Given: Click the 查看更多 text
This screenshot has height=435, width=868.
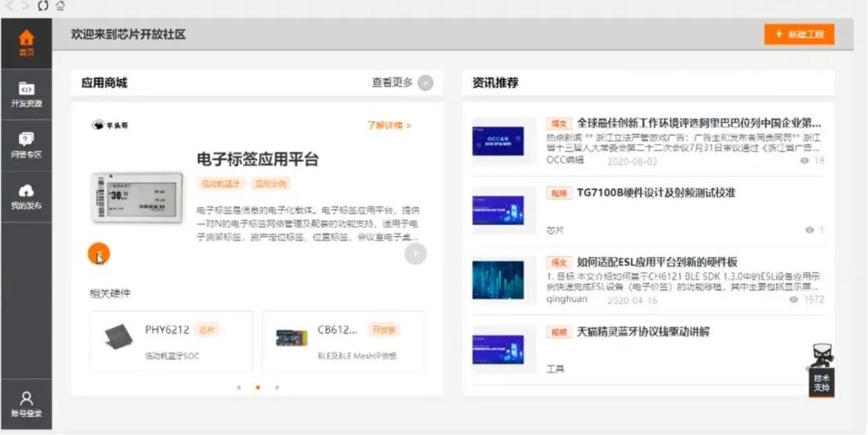Looking at the screenshot, I should pos(392,82).
